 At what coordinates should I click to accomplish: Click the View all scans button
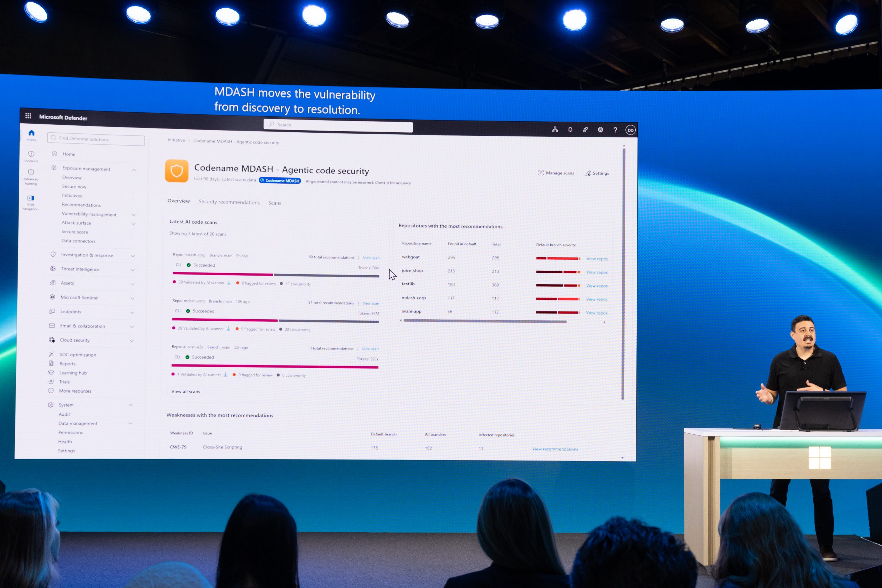tap(186, 392)
